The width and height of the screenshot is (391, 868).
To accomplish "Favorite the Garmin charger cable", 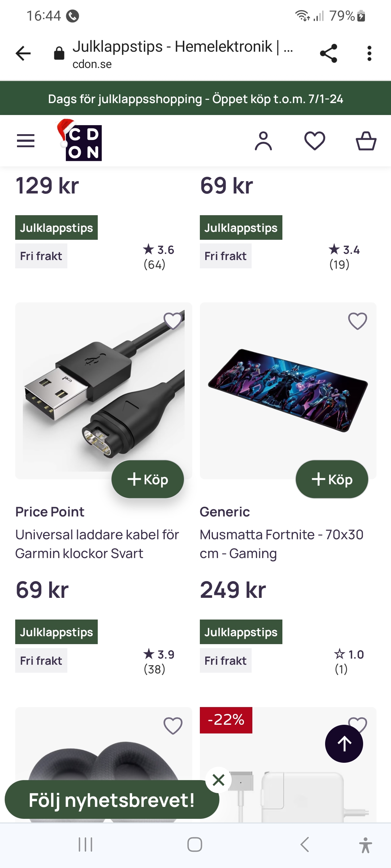I will coord(173,321).
